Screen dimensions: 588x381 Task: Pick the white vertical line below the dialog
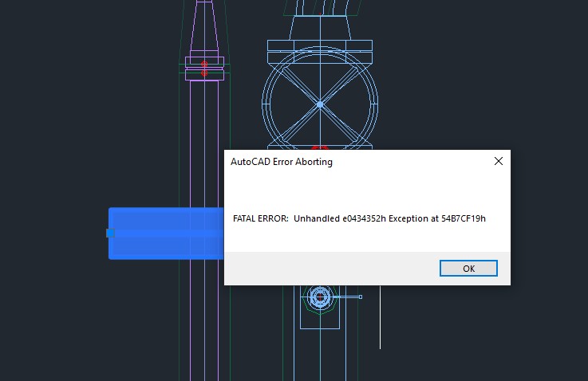coord(381,317)
